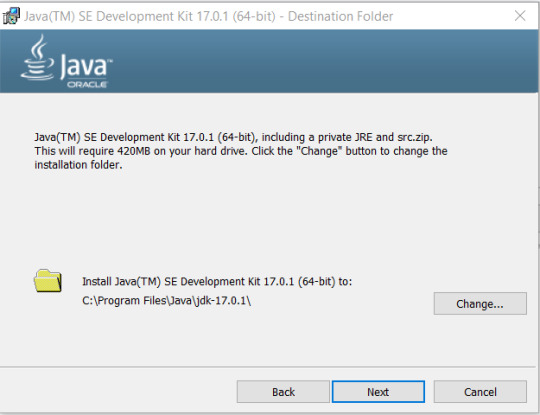Click the "installation folder." text line
Screen dimensions: 540x415
(x=78, y=165)
